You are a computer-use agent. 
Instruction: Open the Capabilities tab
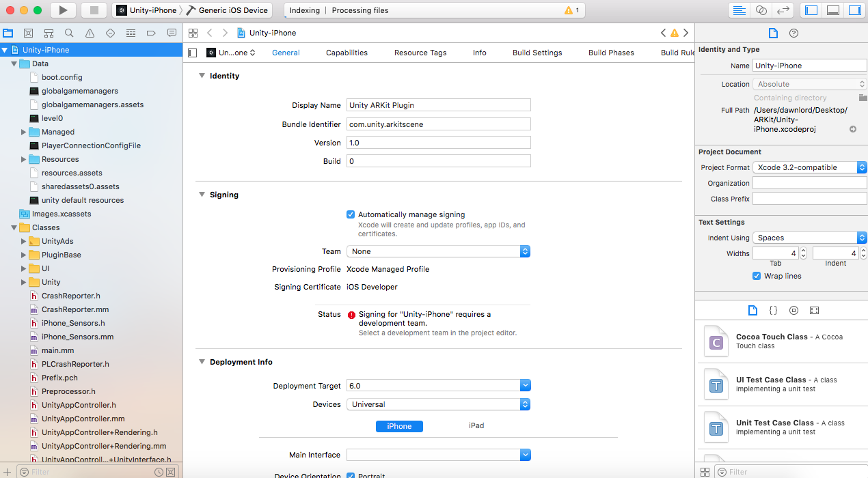tap(347, 52)
